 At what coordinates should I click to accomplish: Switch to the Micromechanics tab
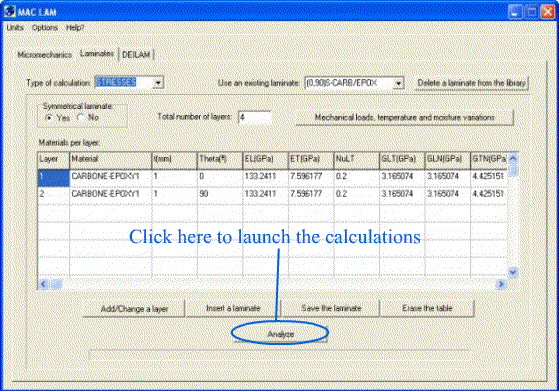(x=45, y=55)
